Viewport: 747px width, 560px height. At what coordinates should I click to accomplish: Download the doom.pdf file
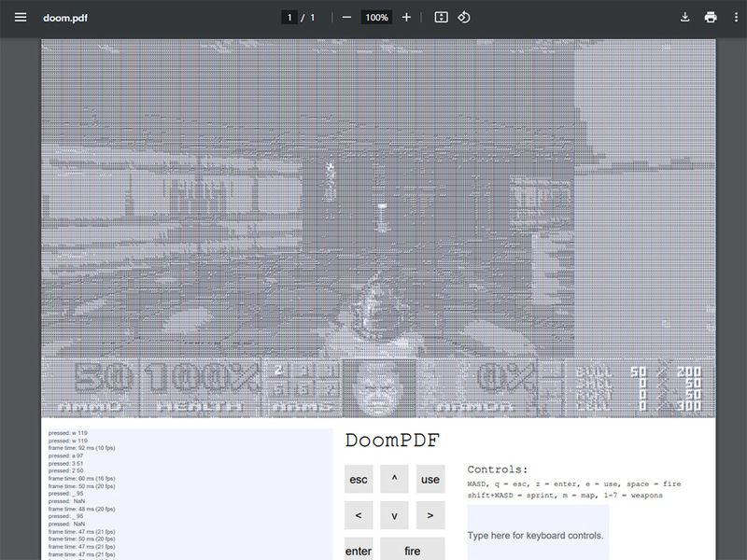click(x=685, y=18)
